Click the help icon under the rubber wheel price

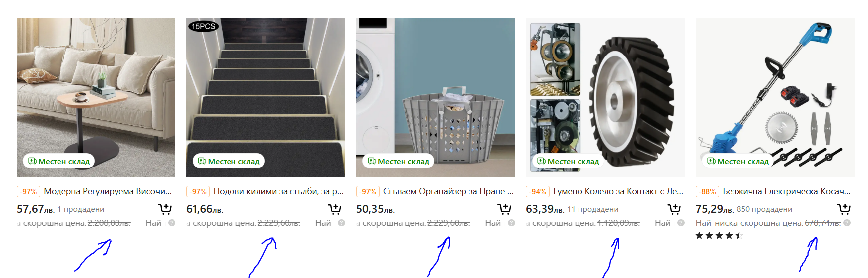click(x=681, y=223)
